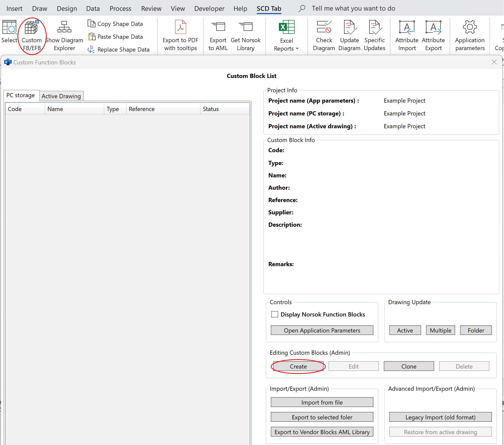This screenshot has width=504, height=445.
Task: Sort list by the Status column header
Action: (225, 109)
